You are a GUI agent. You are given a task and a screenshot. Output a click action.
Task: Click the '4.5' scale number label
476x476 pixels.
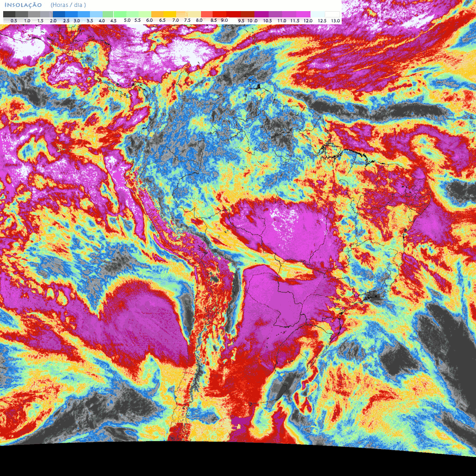click(113, 21)
